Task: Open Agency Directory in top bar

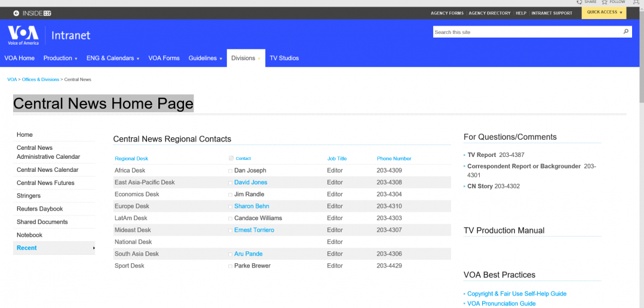Action: point(490,13)
